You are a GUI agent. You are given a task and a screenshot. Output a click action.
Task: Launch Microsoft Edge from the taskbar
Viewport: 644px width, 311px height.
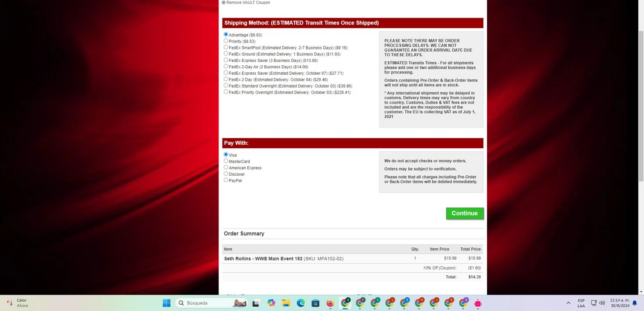tap(301, 303)
